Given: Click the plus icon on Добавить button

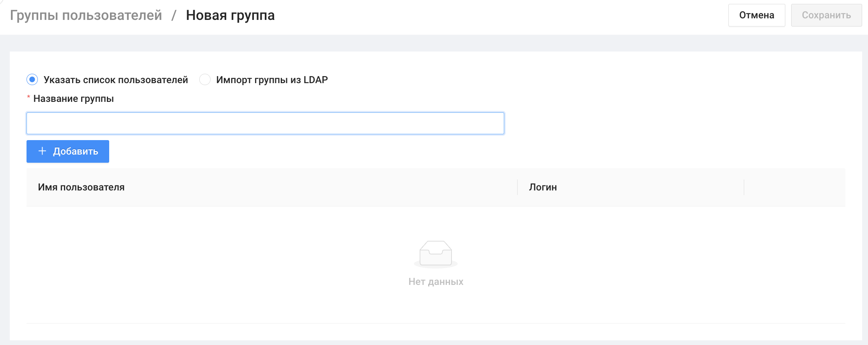Looking at the screenshot, I should (42, 151).
